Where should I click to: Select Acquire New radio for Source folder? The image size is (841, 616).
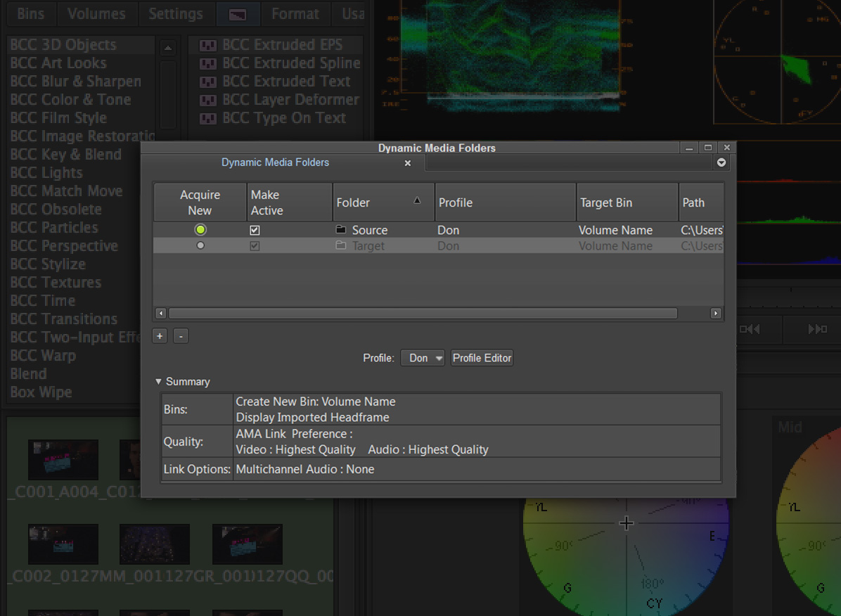[200, 230]
